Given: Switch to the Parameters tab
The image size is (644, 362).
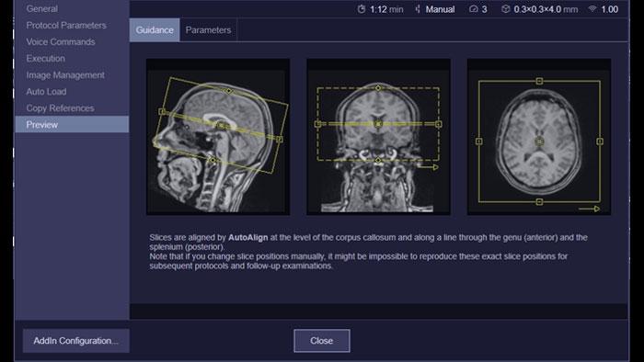Looking at the screenshot, I should click(208, 30).
